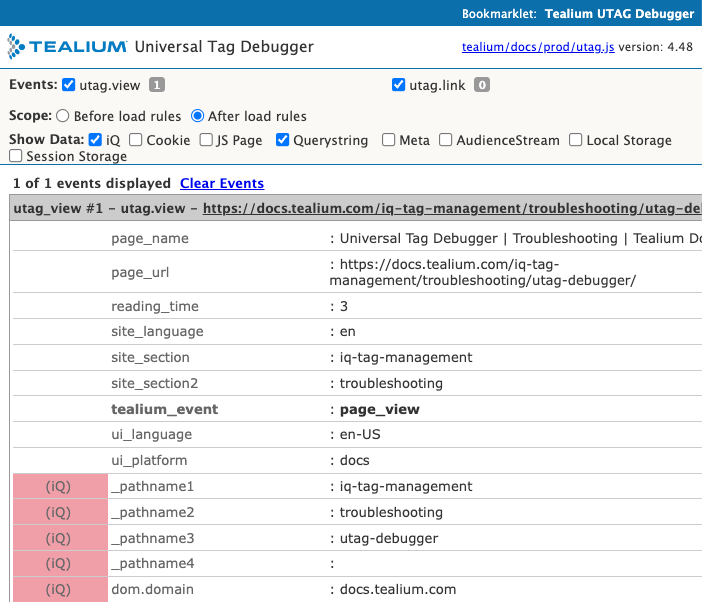The height and width of the screenshot is (602, 702).
Task: Enable the AudienceStream data checkbox
Action: 445,140
